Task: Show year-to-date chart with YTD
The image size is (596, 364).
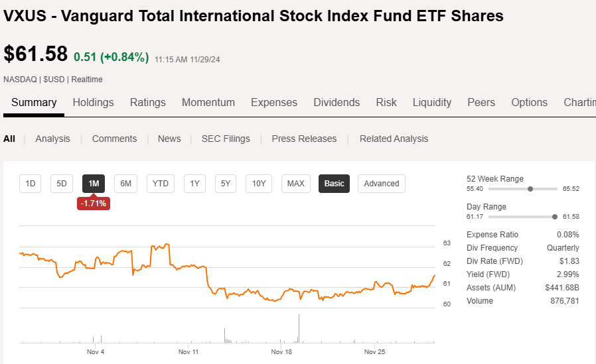Action: click(160, 184)
